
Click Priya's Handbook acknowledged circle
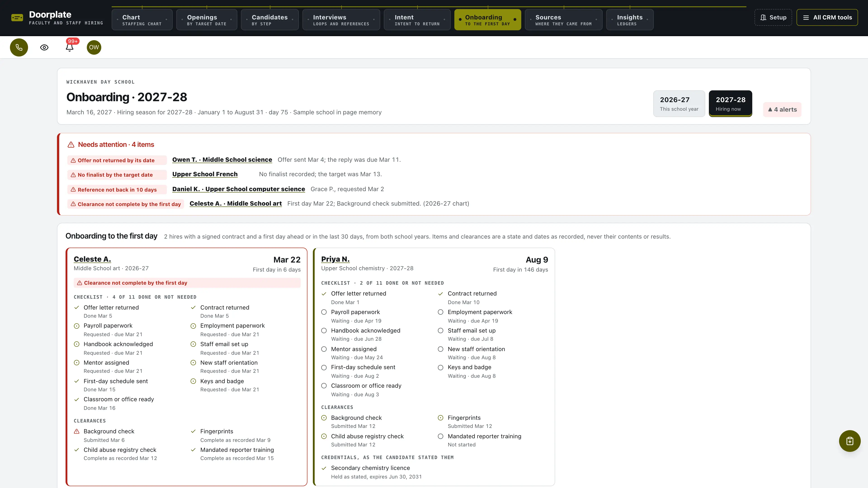click(x=324, y=331)
